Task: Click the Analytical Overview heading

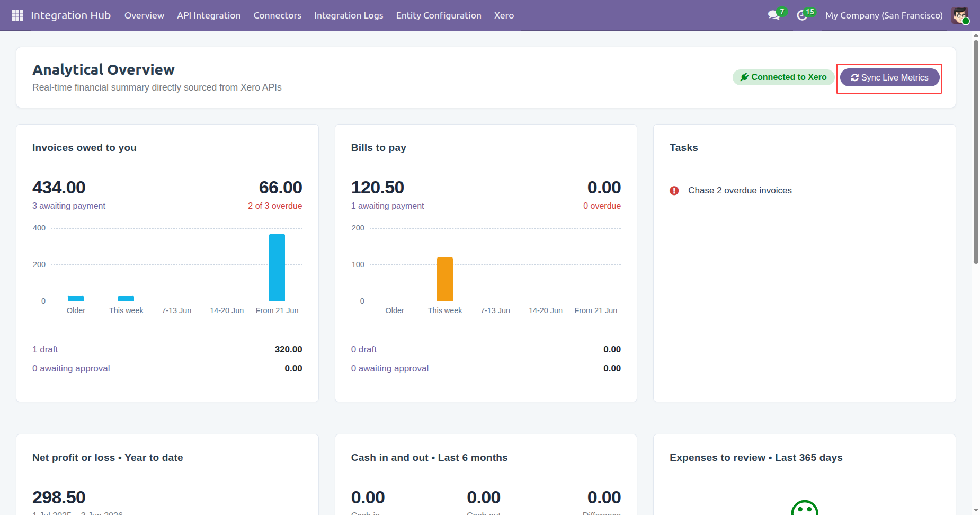Action: click(103, 69)
